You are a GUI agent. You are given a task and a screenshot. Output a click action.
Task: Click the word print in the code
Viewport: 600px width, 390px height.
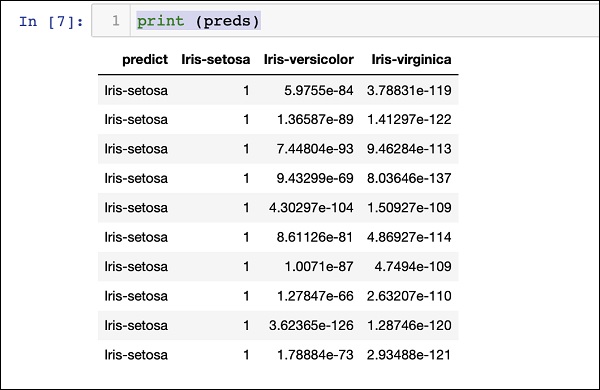161,21
